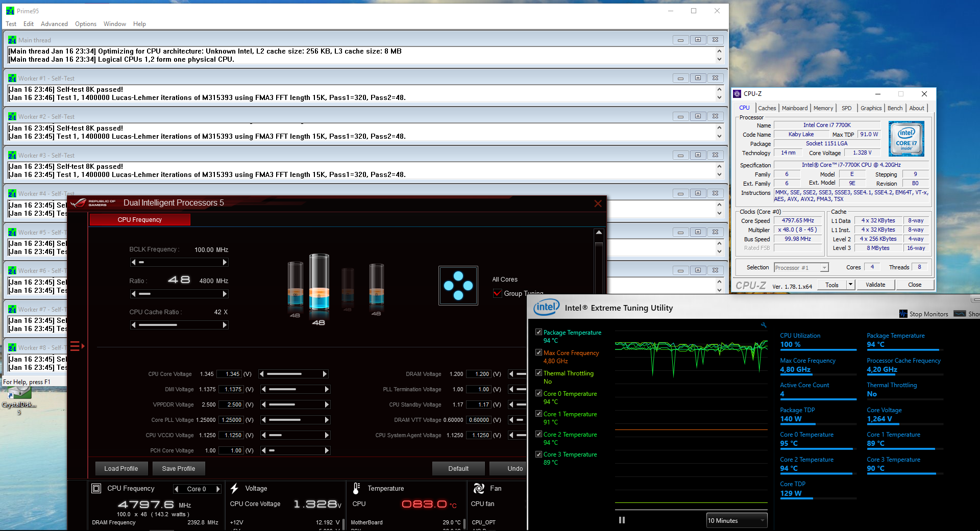Click the Intel logo in Extreme Tuning Utility
980x531 pixels.
pos(547,307)
